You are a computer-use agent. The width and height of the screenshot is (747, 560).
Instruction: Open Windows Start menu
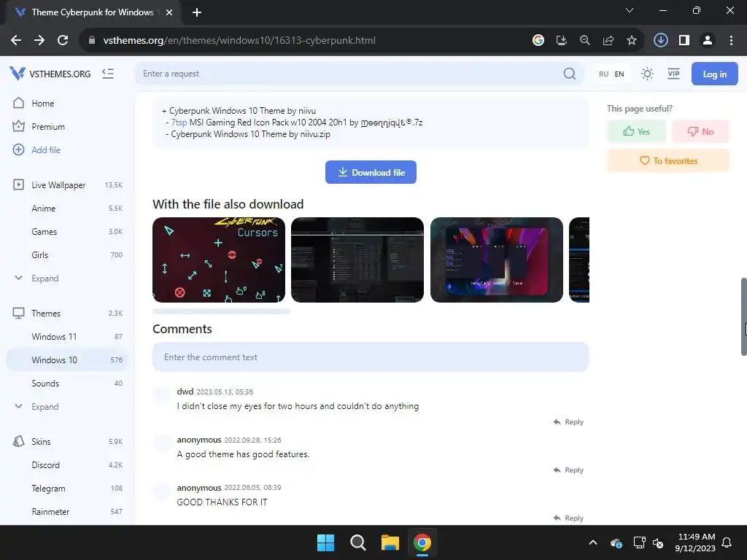326,542
